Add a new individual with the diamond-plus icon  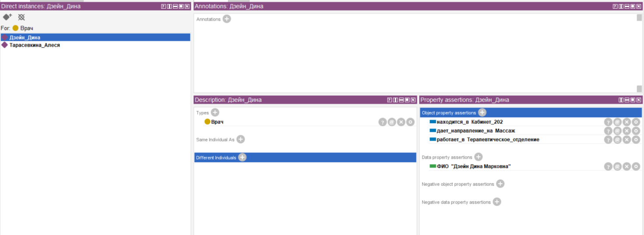(x=7, y=17)
